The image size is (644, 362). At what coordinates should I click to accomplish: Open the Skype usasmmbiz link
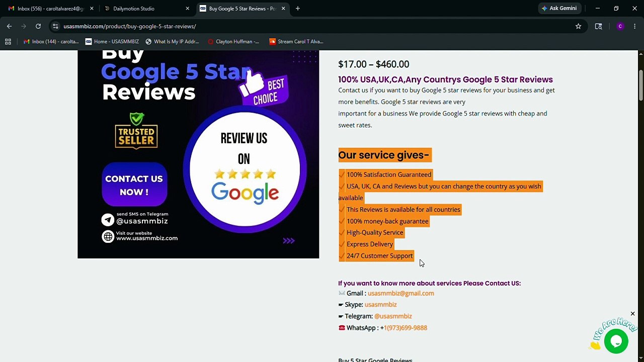coord(381,305)
